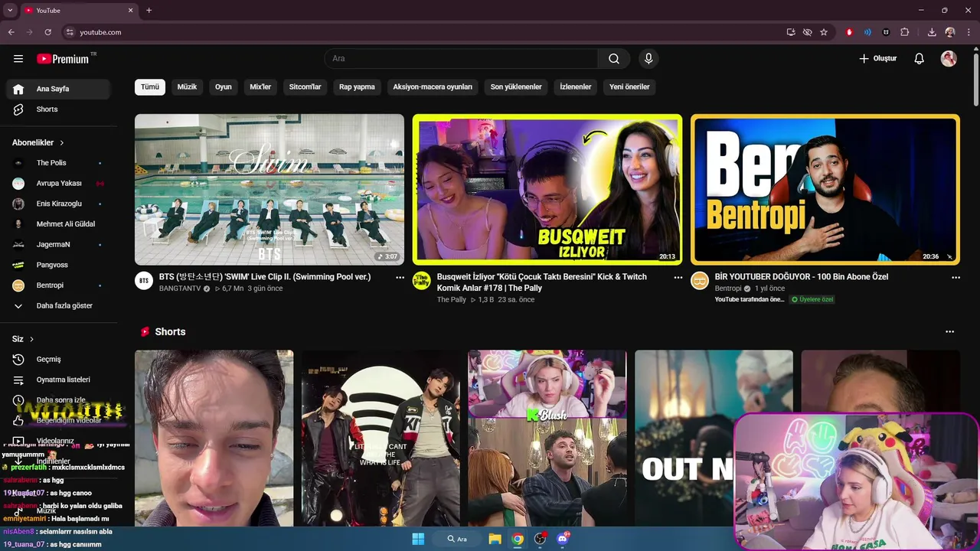The image size is (980, 551).
Task: Select the İzlenenler filter chip
Action: (576, 87)
